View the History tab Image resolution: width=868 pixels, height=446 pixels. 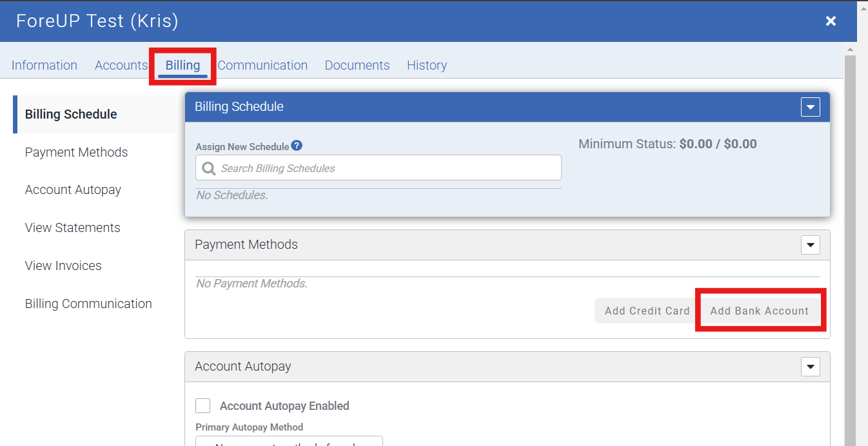coord(427,65)
